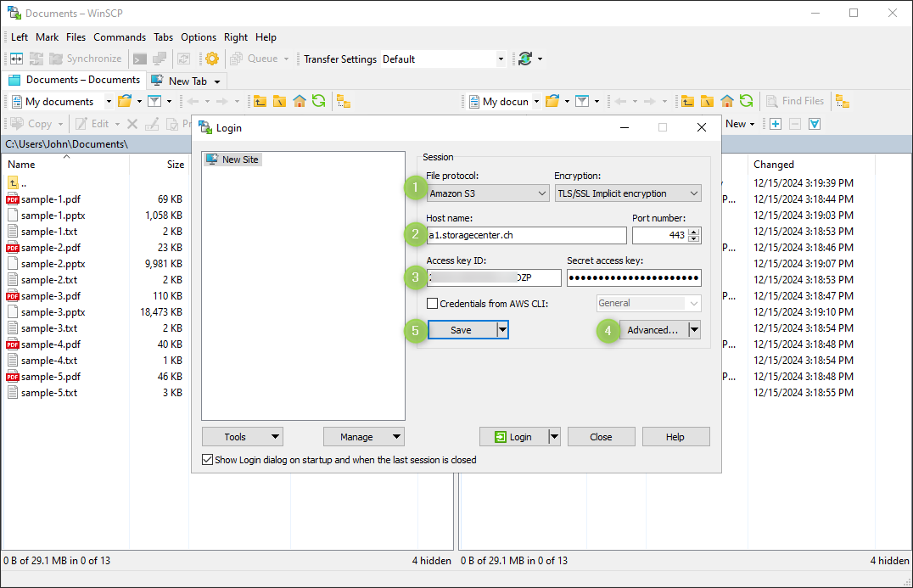Click the Secret access key field
Image resolution: width=913 pixels, height=588 pixels.
click(634, 277)
